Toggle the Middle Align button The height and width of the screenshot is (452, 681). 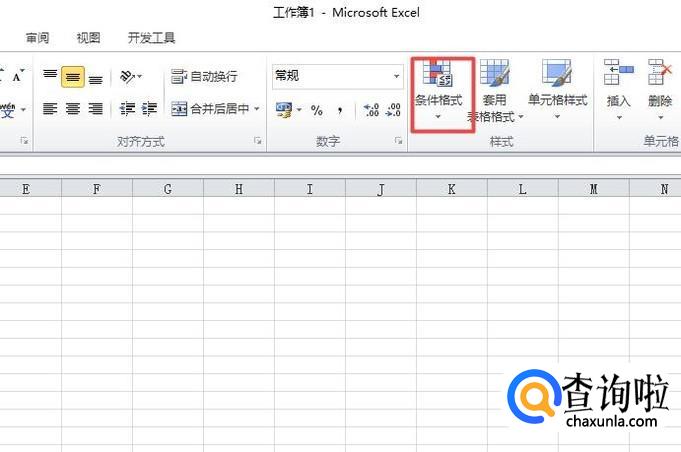point(73,77)
